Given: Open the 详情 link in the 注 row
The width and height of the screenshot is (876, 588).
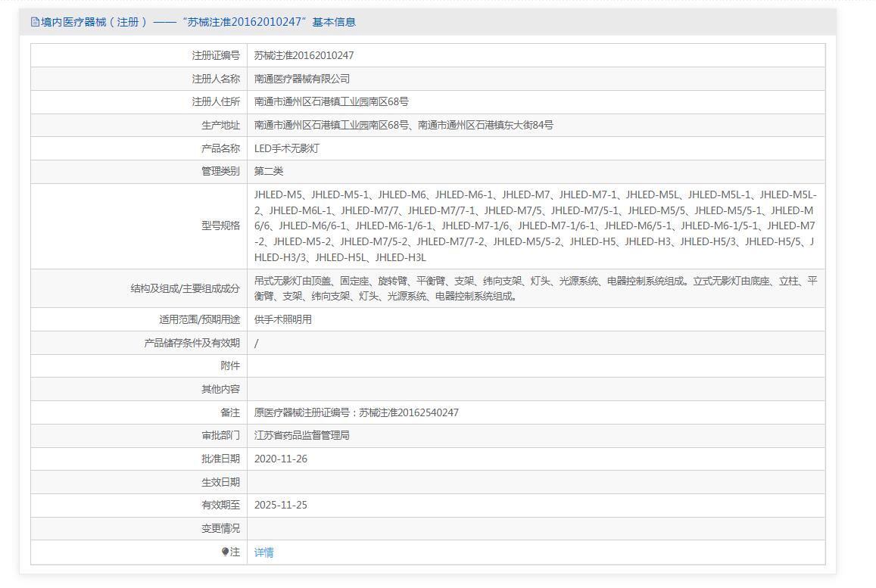Looking at the screenshot, I should click(x=263, y=552).
